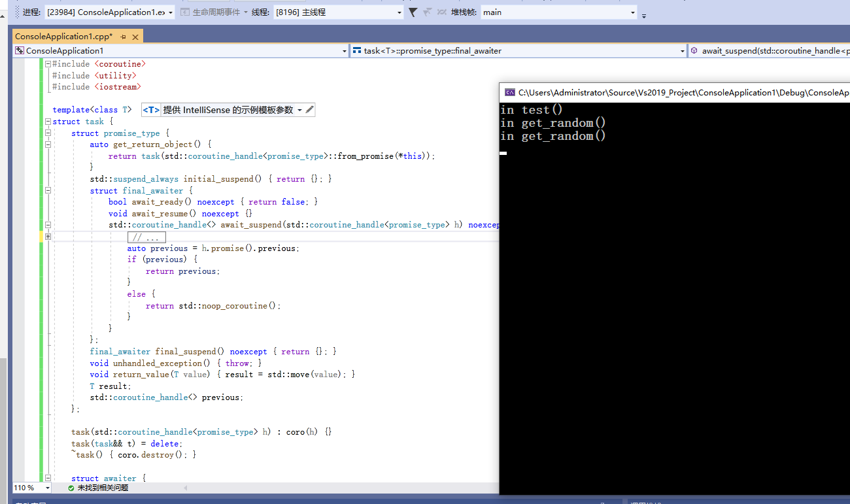850x504 pixels.
Task: Click the pencil icon to edit template parameters
Action: coord(308,109)
